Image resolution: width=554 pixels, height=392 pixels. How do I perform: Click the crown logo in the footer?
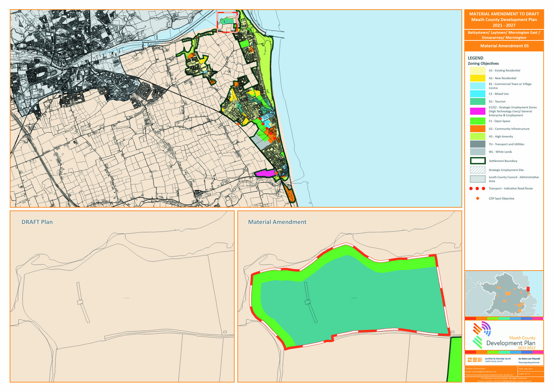pos(474,360)
